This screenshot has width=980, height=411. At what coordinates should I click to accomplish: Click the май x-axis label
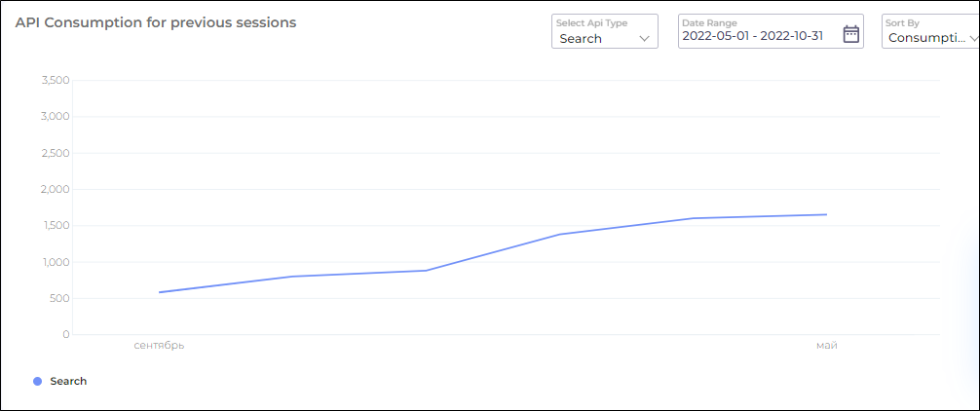(826, 346)
